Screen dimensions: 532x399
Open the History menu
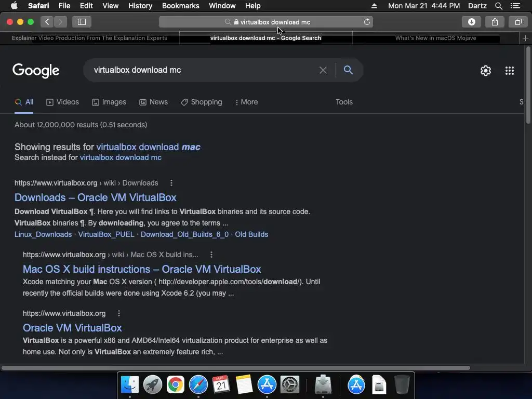pos(140,6)
